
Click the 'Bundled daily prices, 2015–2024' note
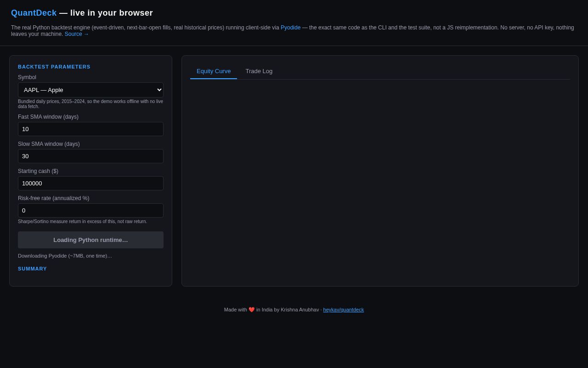click(x=90, y=104)
